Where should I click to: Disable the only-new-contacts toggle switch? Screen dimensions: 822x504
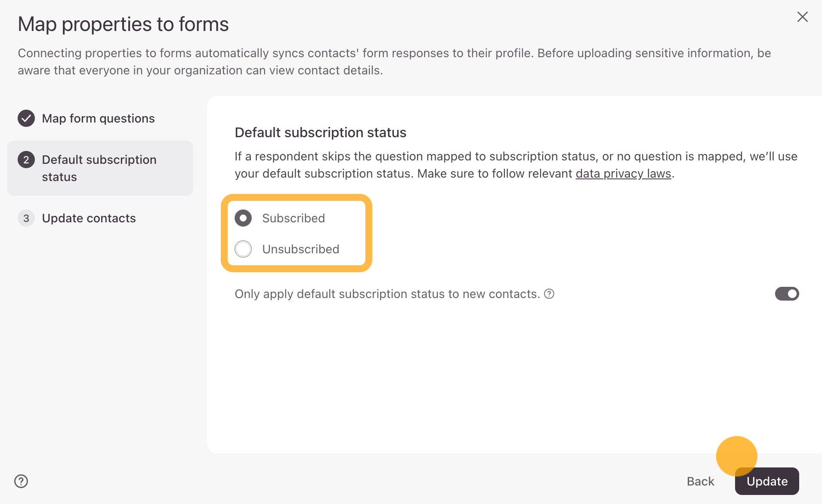pyautogui.click(x=787, y=294)
